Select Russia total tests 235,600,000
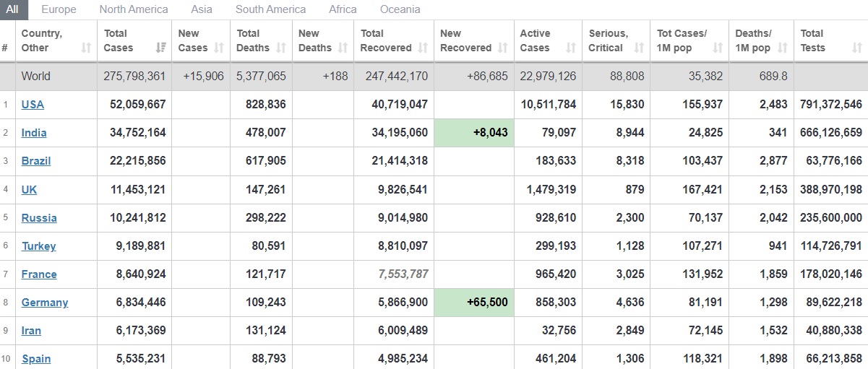 pos(831,218)
